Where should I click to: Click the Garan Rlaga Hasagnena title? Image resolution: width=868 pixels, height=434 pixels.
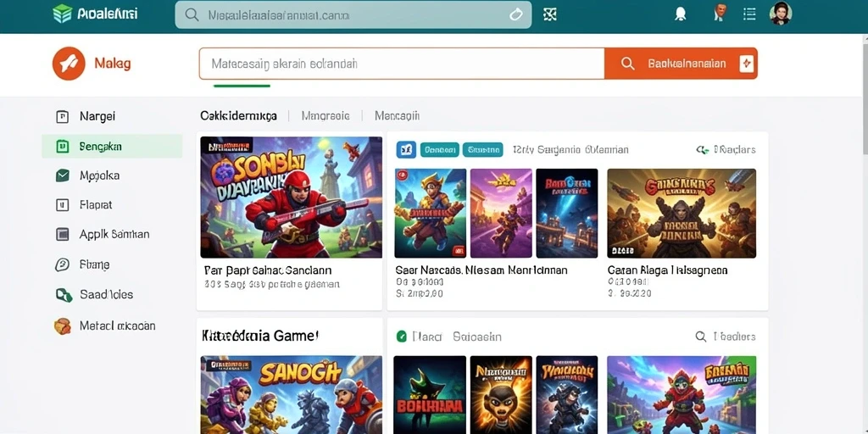click(x=668, y=270)
